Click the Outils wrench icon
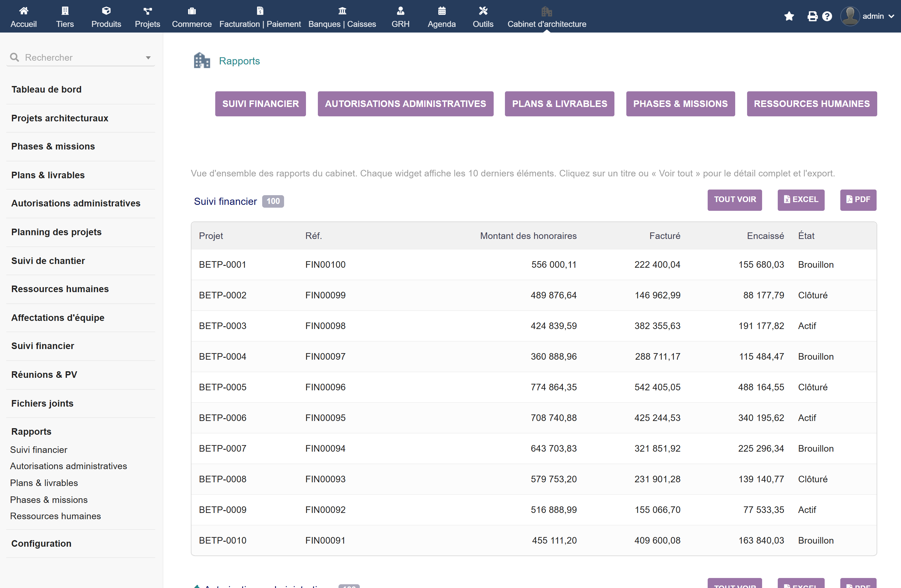The image size is (901, 588). pos(483,11)
